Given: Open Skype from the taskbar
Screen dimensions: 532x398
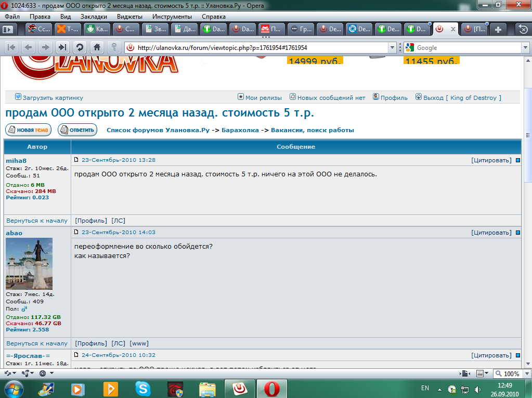Looking at the screenshot, I should click(143, 389).
